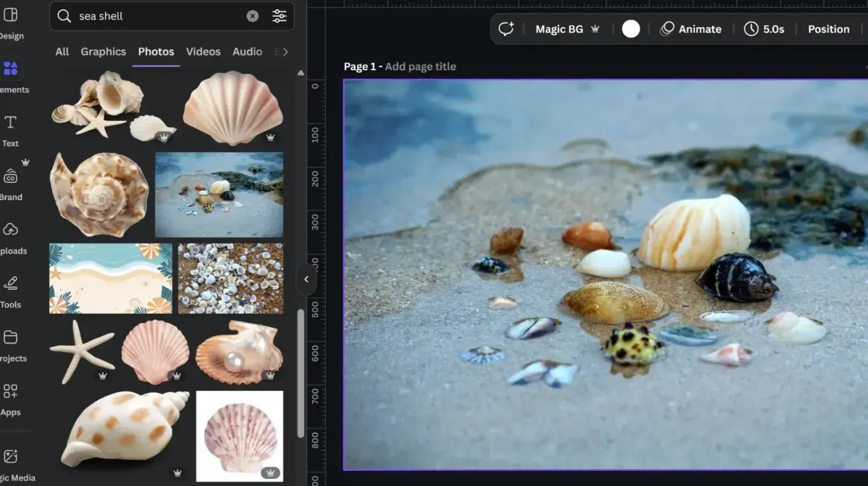Viewport: 868px width, 486px height.
Task: Open the search filter options
Action: coord(279,16)
